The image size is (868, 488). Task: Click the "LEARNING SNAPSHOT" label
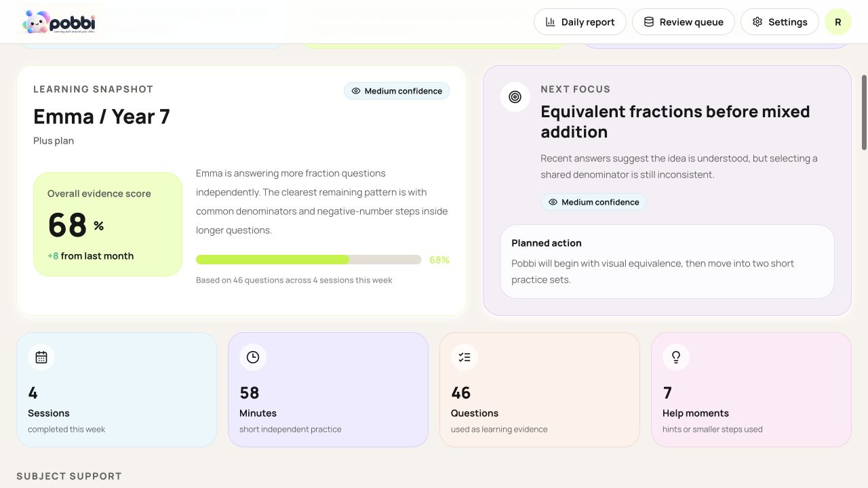(x=94, y=89)
